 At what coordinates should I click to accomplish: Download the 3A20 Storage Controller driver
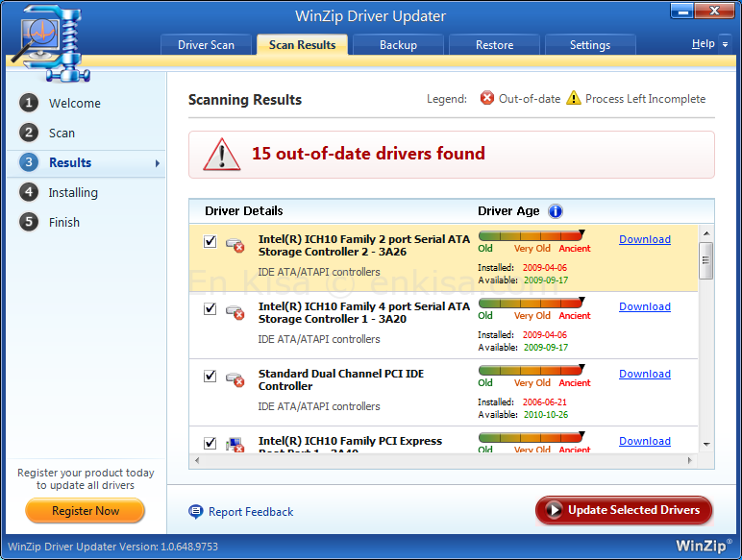click(x=645, y=306)
